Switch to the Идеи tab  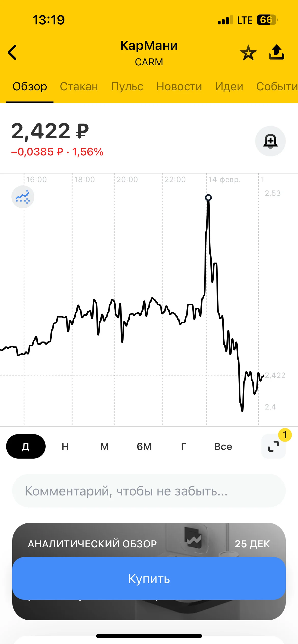tap(229, 86)
